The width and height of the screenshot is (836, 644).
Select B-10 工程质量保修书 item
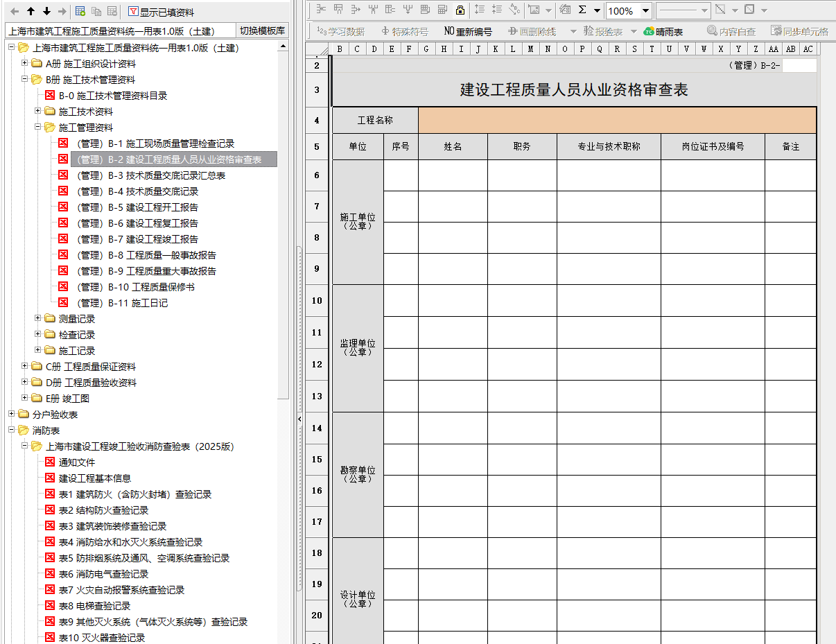click(x=136, y=287)
